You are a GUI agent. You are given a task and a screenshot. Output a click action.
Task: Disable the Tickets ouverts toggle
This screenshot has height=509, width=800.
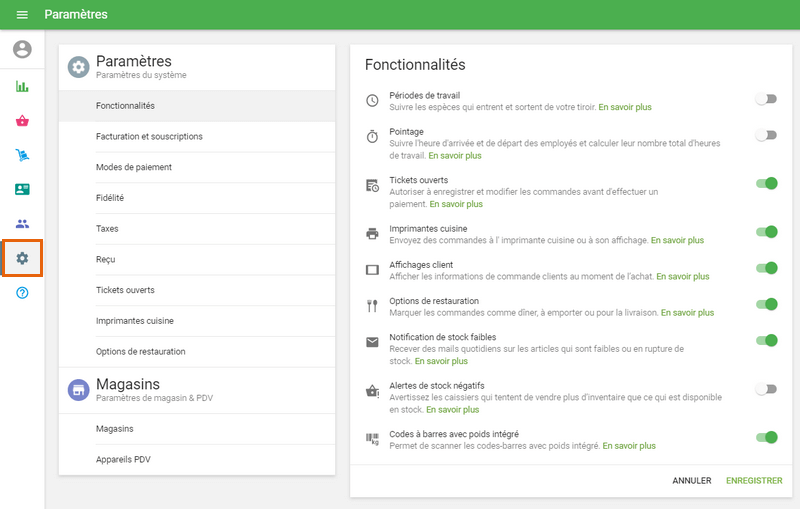767,183
